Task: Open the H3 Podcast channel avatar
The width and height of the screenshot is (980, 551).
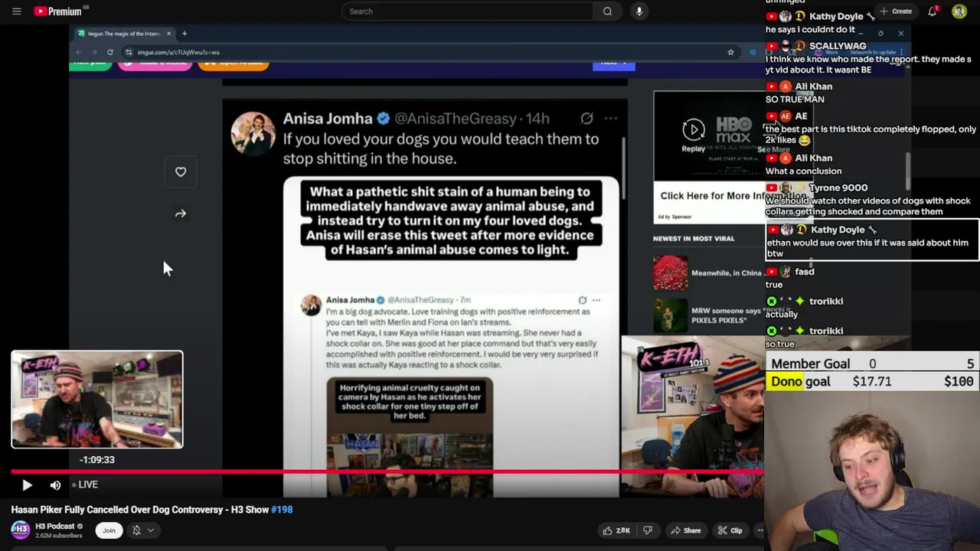Action: pos(21,530)
